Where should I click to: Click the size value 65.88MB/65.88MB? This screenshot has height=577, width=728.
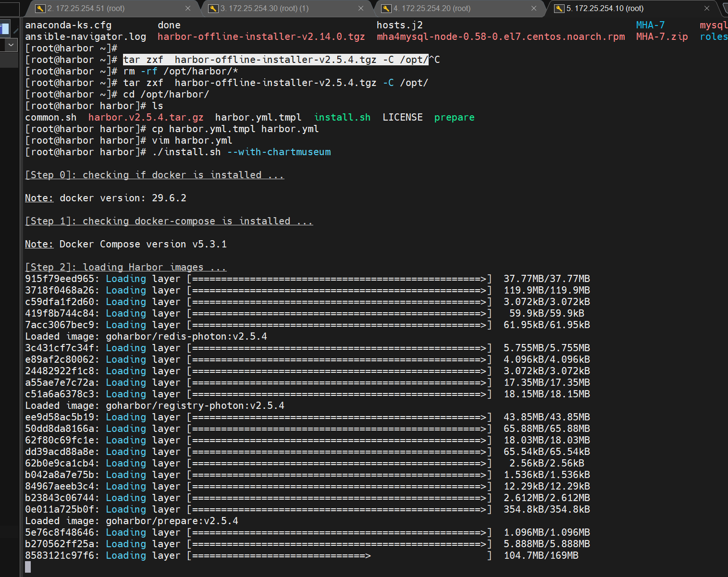tap(547, 429)
